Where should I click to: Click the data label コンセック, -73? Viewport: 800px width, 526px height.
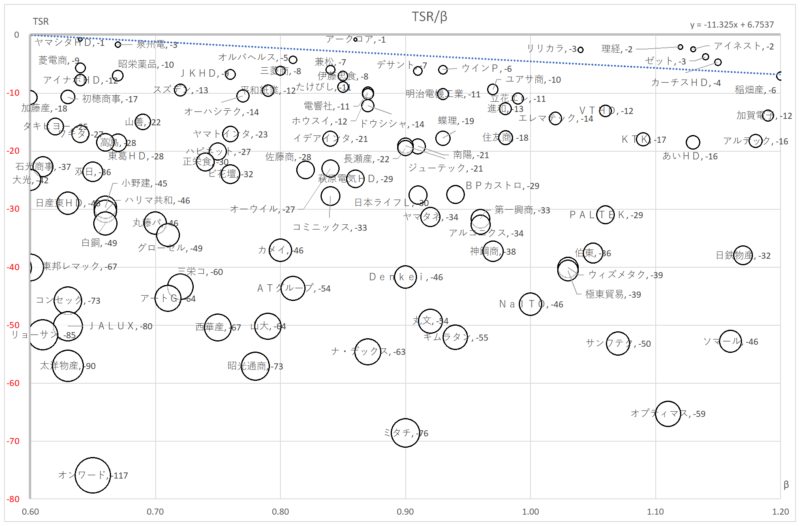click(68, 300)
